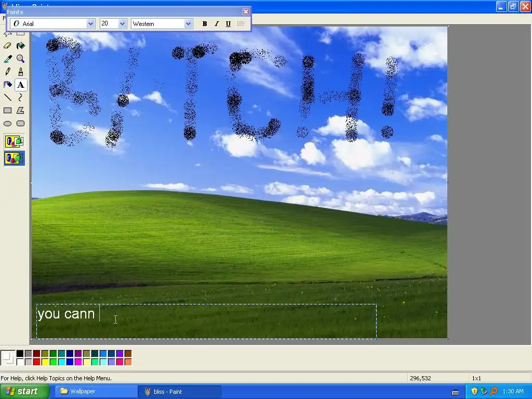Choose the transparent background option
The height and width of the screenshot is (399, 532).
(x=14, y=158)
